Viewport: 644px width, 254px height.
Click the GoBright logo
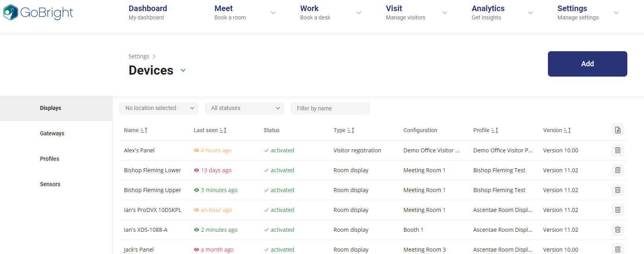point(38,12)
